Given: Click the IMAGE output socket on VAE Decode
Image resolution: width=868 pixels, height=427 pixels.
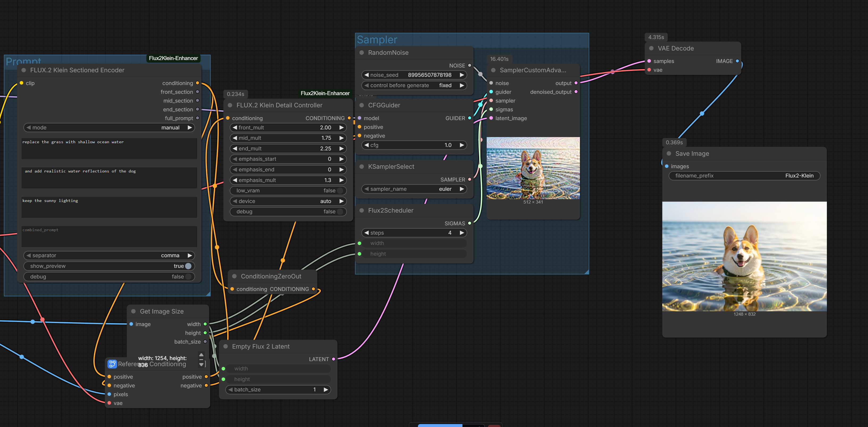Looking at the screenshot, I should (737, 61).
